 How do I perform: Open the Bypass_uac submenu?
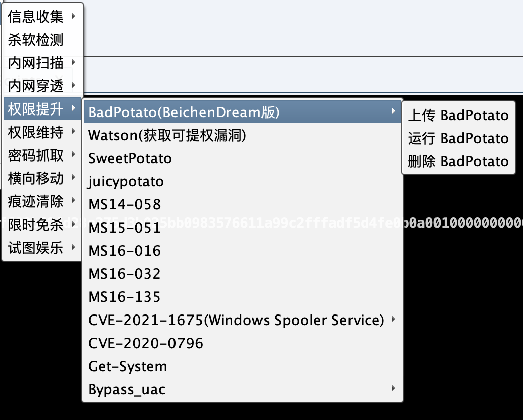pos(242,389)
